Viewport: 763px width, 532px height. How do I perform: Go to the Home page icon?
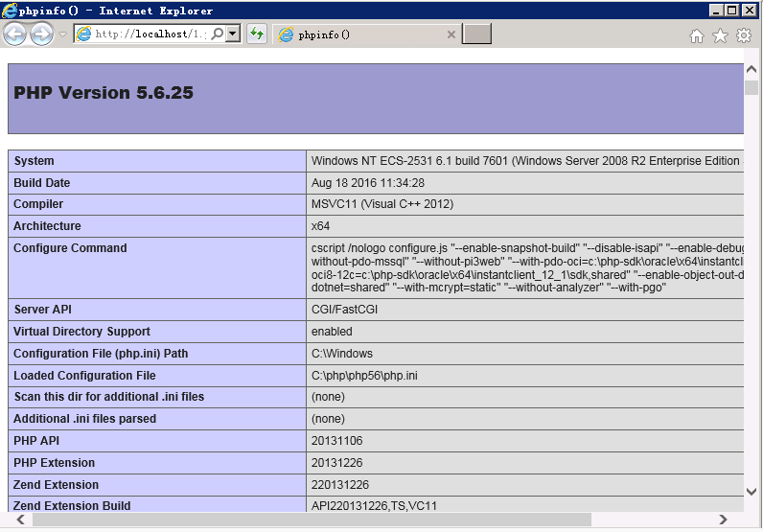[697, 35]
